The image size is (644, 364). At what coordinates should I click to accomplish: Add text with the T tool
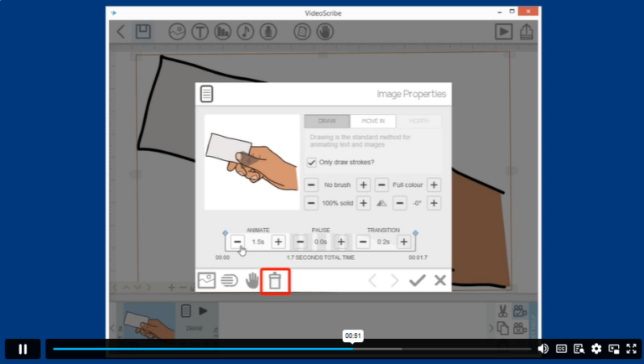(200, 32)
